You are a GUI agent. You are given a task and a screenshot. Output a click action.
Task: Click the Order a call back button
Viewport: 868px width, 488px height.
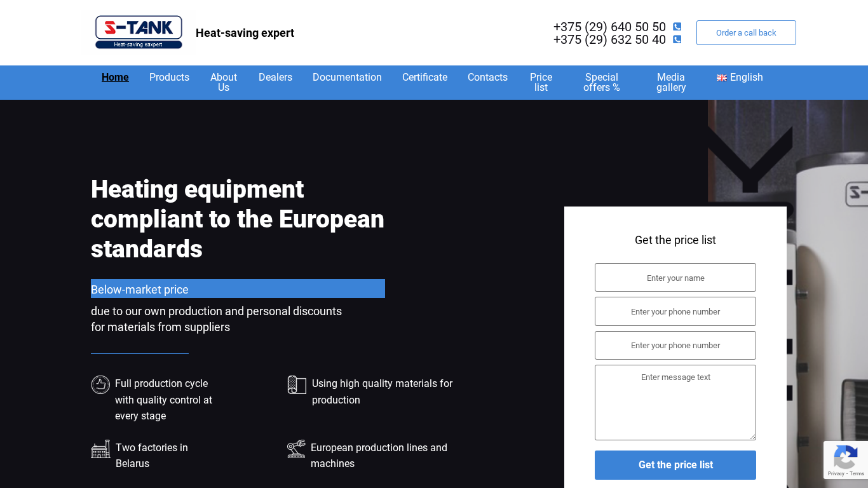point(746,33)
